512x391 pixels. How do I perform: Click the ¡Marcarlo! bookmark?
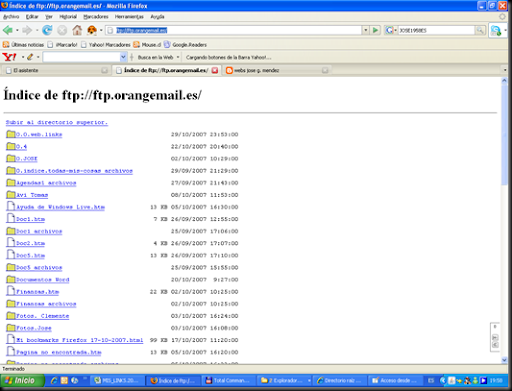point(62,45)
